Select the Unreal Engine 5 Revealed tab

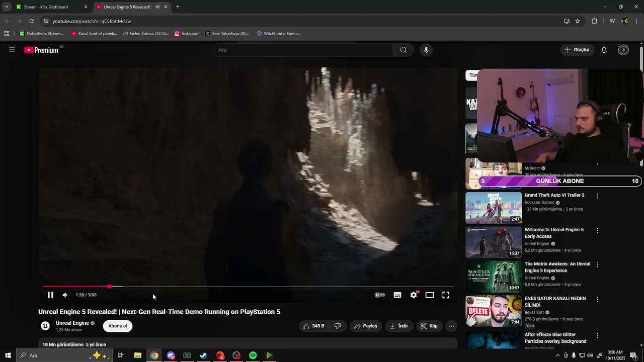(x=127, y=7)
